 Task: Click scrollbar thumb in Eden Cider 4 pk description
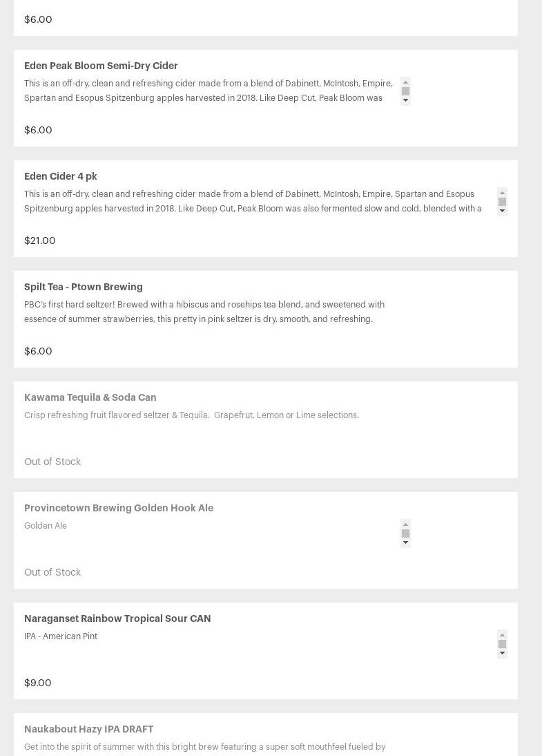(x=502, y=202)
